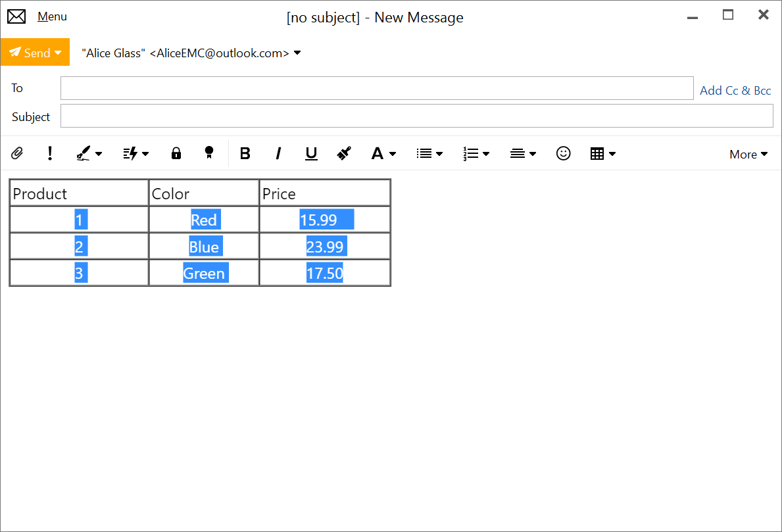Toggle underline formatting

(311, 154)
